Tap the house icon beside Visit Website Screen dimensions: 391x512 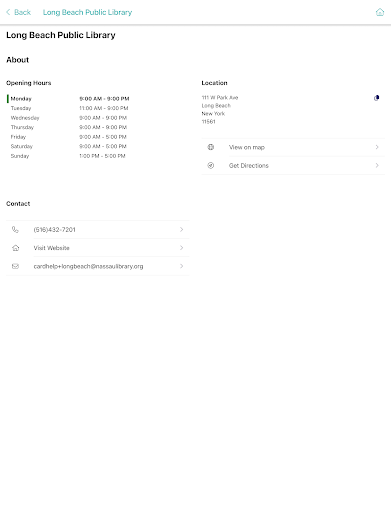15,248
